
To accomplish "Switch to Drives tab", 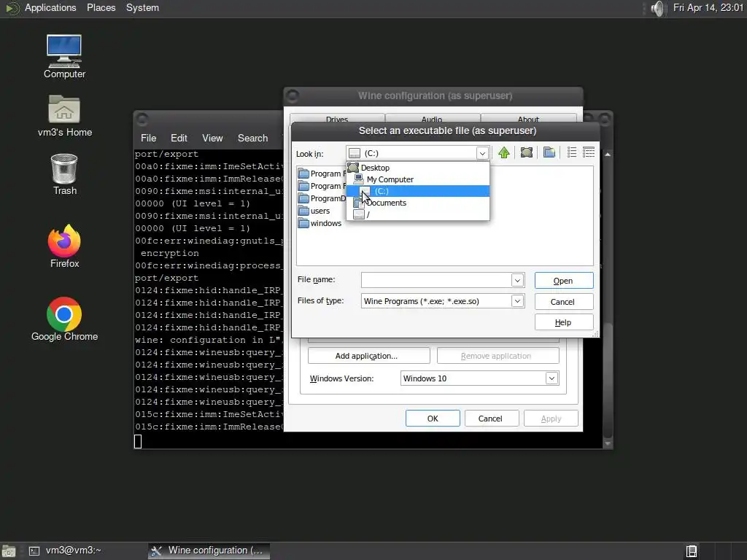I will [x=337, y=119].
